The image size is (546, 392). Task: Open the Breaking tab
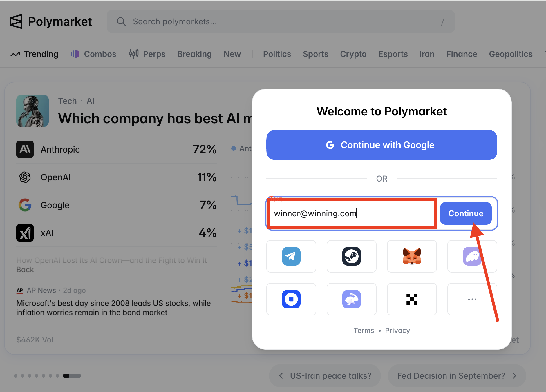[x=194, y=54]
